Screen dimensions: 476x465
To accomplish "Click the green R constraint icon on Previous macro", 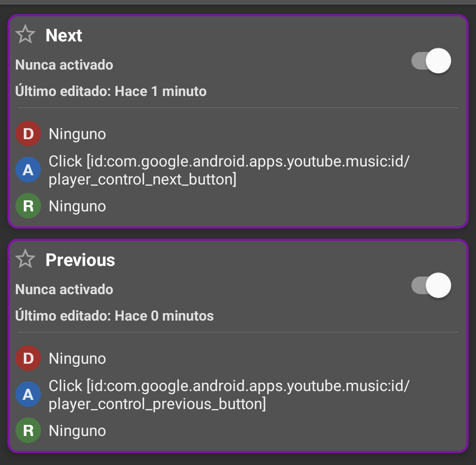I will click(x=28, y=430).
